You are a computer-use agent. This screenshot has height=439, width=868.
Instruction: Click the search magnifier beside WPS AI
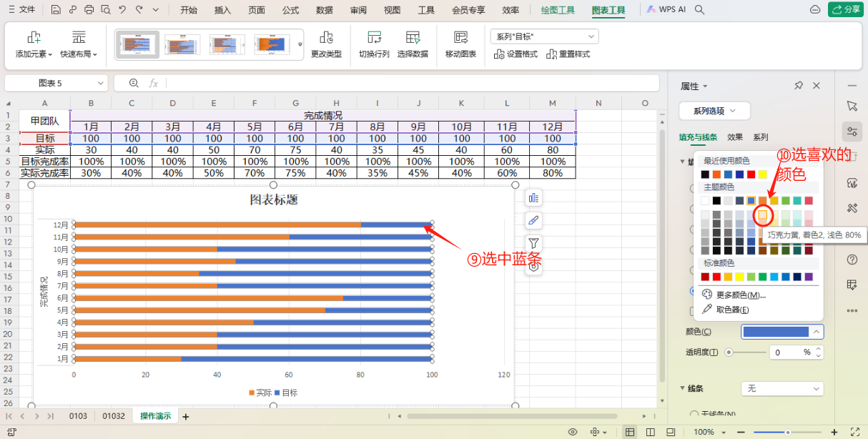[x=699, y=10]
